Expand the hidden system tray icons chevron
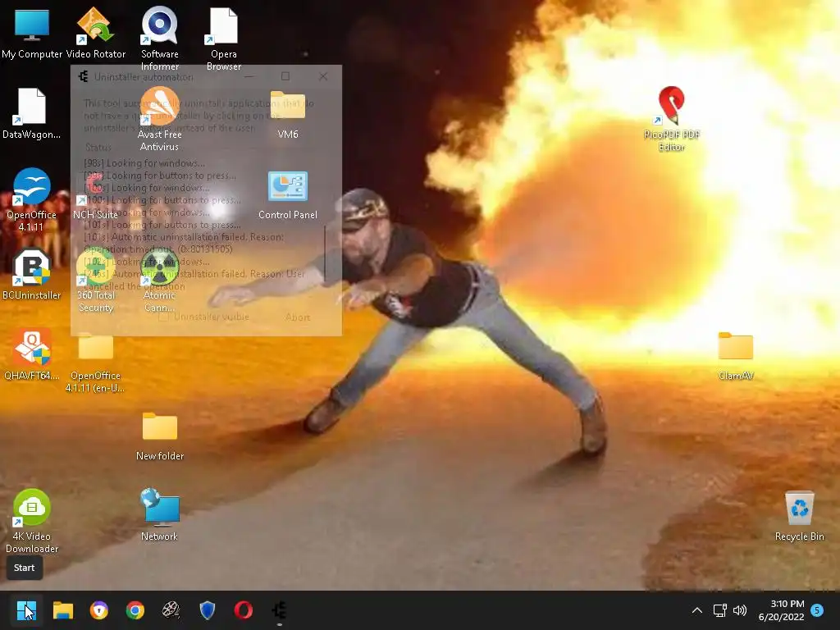Viewport: 840px width, 630px height. (x=697, y=610)
